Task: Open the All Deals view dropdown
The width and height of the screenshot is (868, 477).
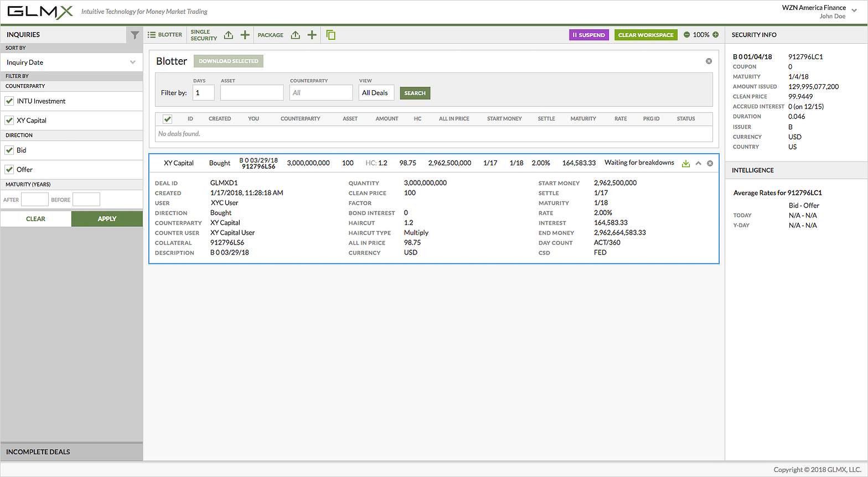Action: 376,93
